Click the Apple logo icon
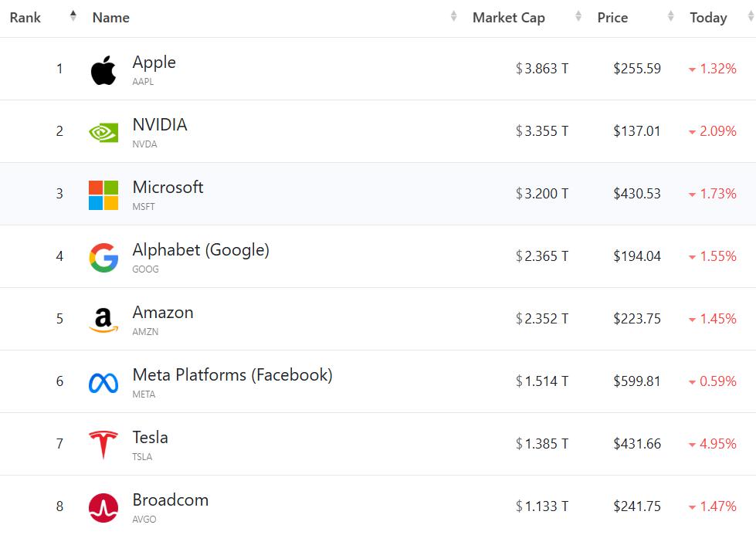Image resolution: width=756 pixels, height=535 pixels. coord(103,70)
